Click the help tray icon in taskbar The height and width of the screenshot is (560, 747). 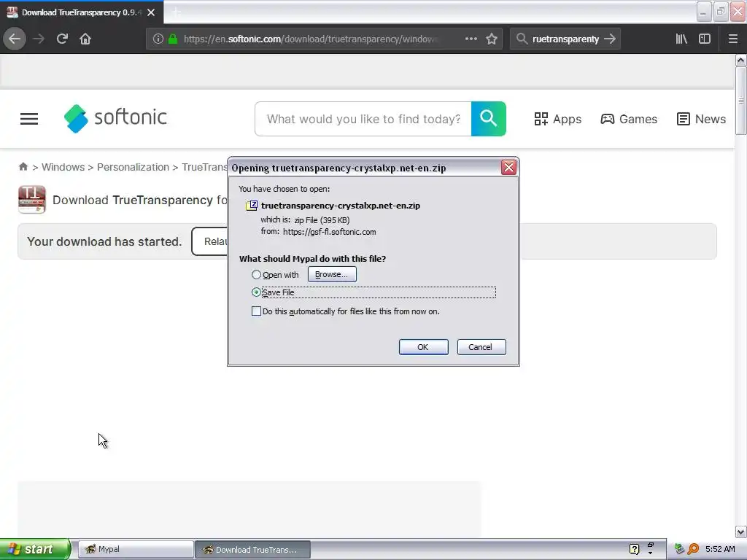click(634, 549)
